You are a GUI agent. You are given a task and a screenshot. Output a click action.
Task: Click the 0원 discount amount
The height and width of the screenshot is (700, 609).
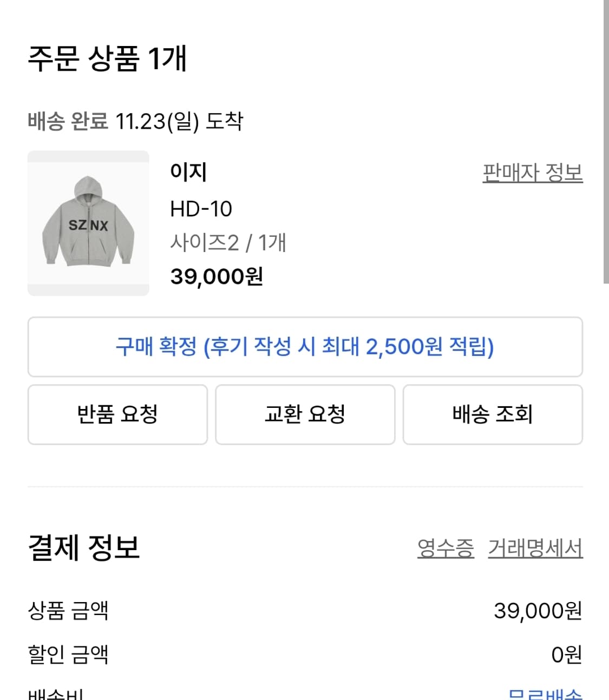click(x=566, y=655)
